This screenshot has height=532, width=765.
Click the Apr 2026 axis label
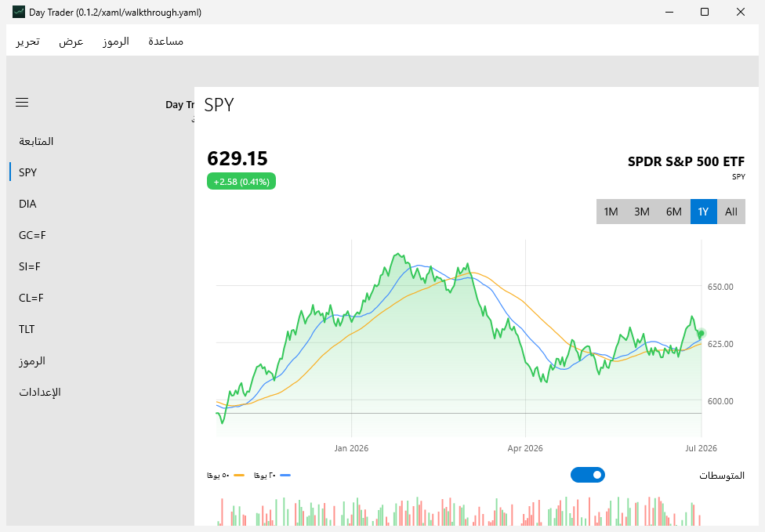coord(525,448)
